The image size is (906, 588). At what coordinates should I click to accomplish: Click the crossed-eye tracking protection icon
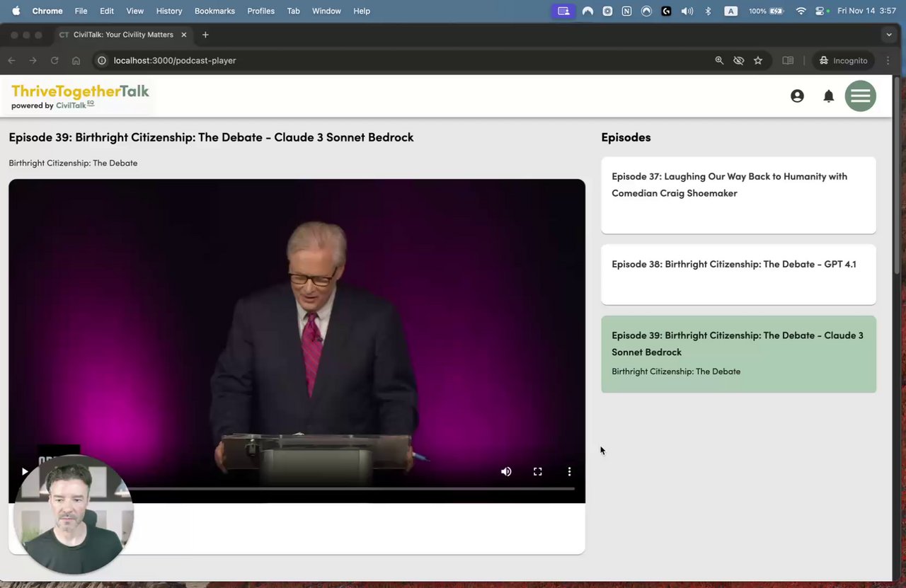pos(739,60)
